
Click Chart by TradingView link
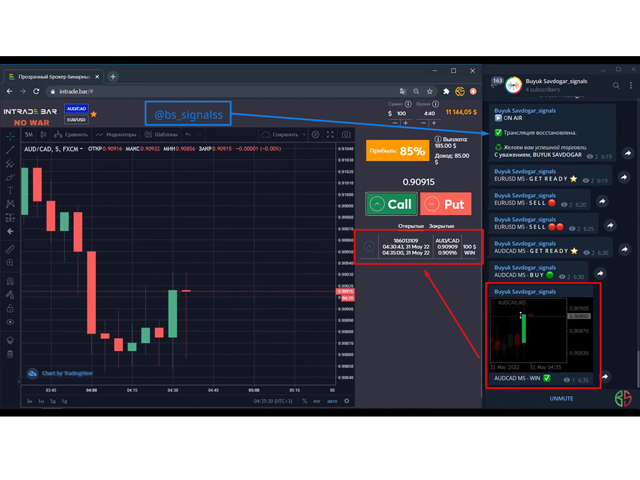pyautogui.click(x=67, y=373)
